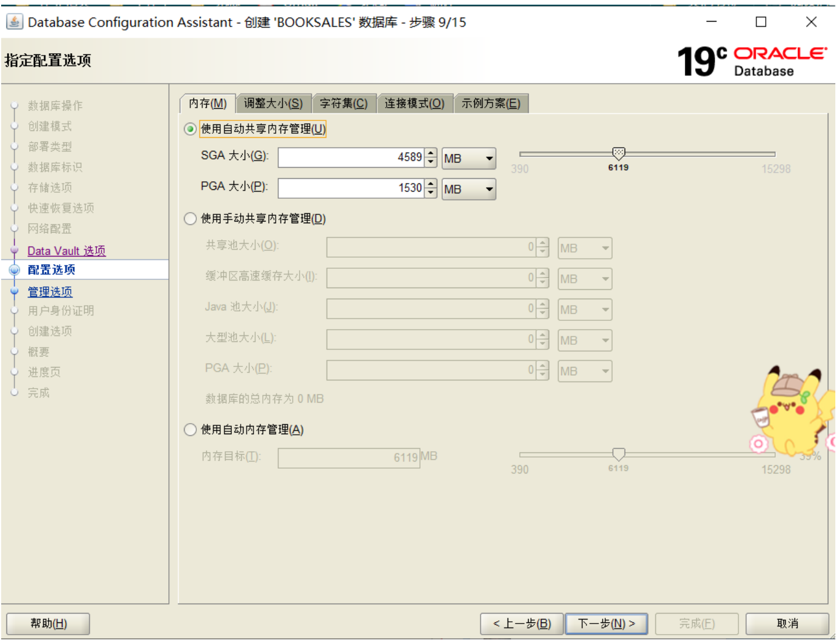This screenshot has width=840, height=644.
Task: Click the 共享池大小 input field
Action: 431,247
